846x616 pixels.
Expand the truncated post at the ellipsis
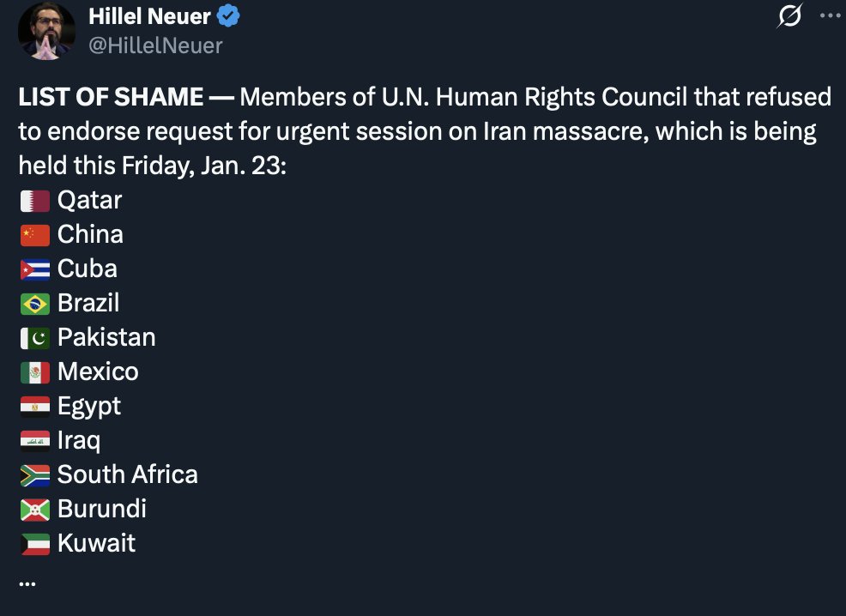click(27, 583)
